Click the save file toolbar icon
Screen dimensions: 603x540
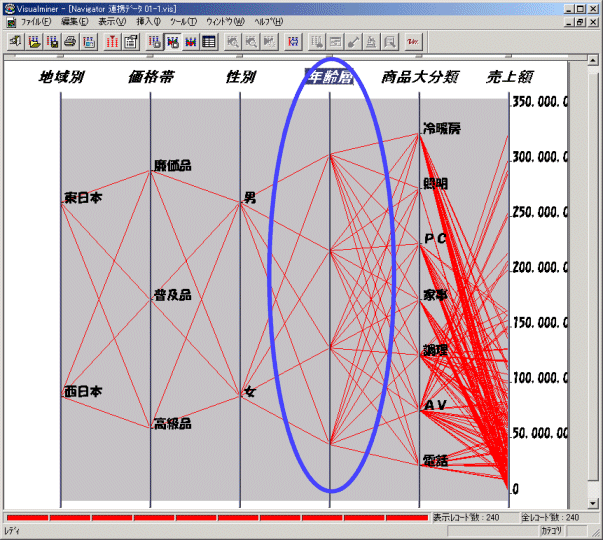click(x=52, y=42)
